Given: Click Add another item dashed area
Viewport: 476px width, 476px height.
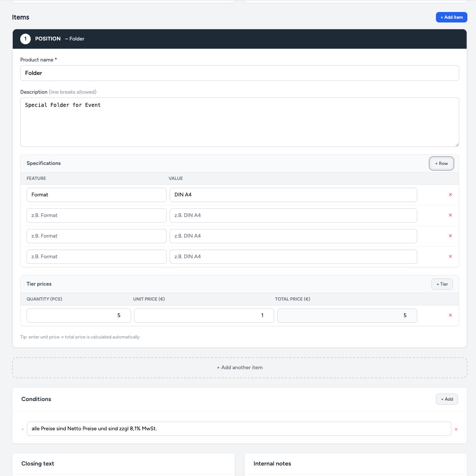Looking at the screenshot, I should point(240,368).
